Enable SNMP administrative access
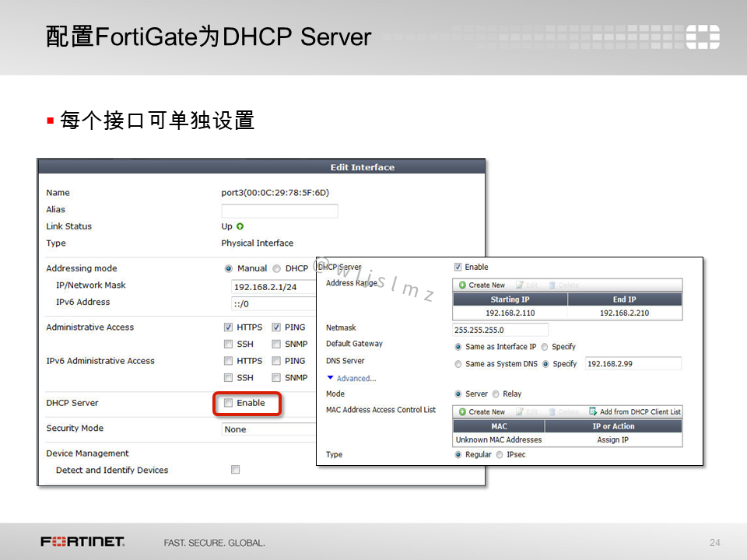747x560 pixels. point(276,344)
